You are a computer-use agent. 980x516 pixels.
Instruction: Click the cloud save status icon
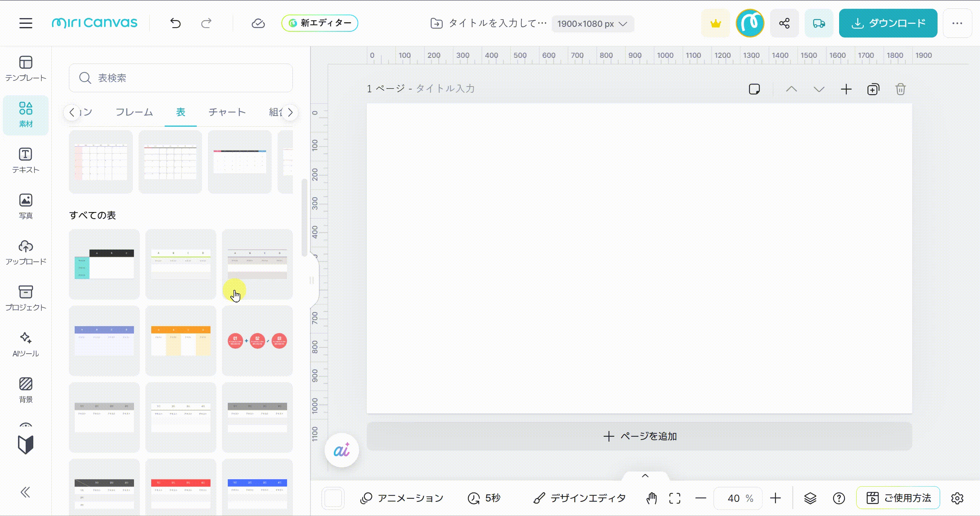(x=258, y=23)
